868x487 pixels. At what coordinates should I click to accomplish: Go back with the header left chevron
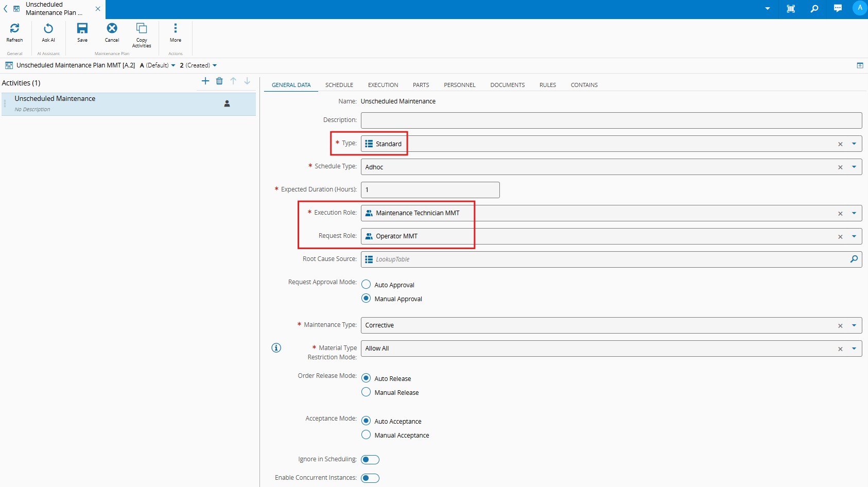5,9
